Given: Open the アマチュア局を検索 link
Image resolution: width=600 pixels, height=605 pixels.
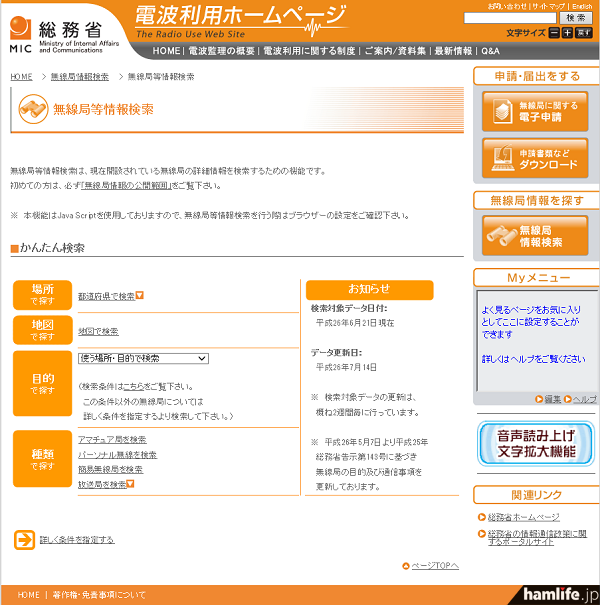Looking at the screenshot, I should pos(112,439).
